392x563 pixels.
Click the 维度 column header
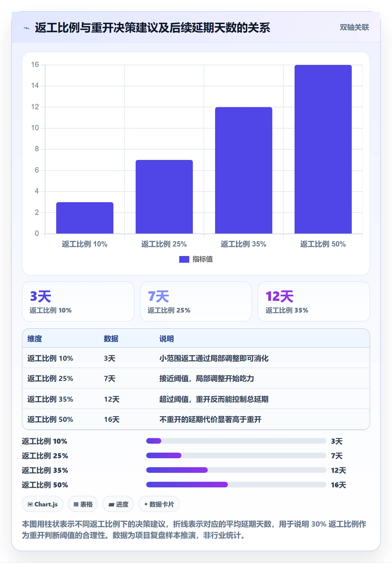point(35,339)
